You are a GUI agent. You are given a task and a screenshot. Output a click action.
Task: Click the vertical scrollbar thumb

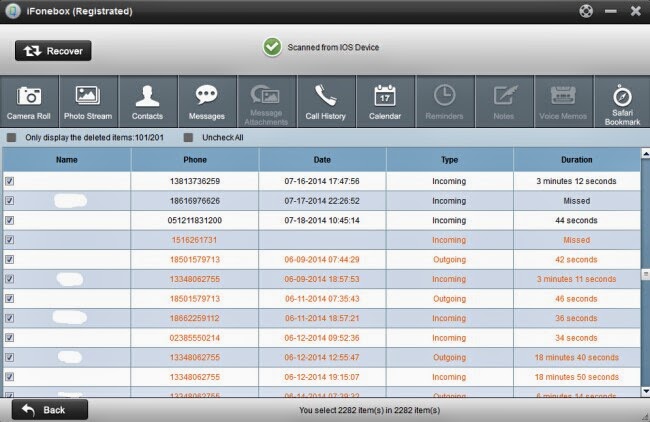[645, 274]
